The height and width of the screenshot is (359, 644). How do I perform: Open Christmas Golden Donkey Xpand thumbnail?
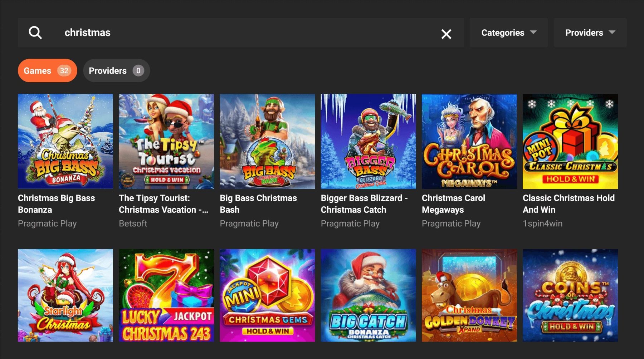(469, 295)
